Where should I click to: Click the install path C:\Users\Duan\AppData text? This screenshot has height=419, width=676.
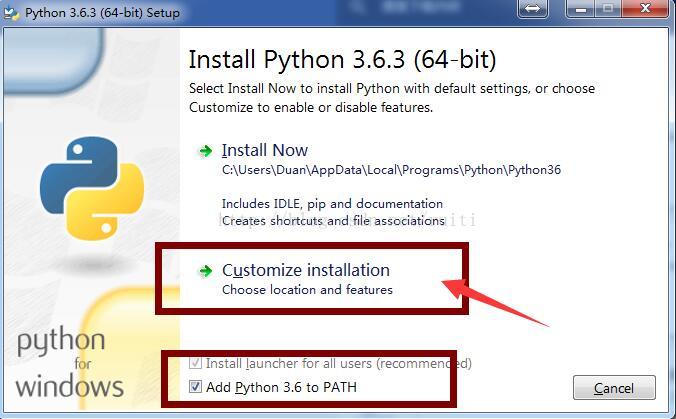click(391, 170)
